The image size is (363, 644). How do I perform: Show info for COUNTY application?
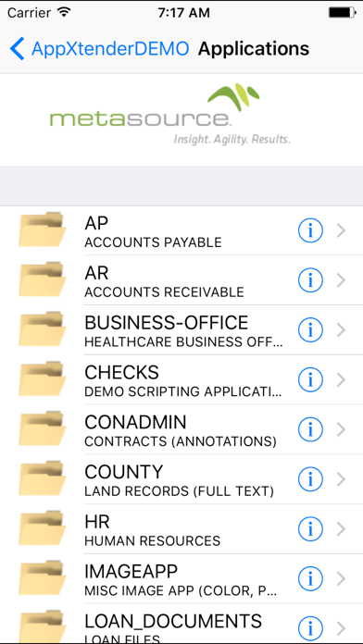pos(310,479)
